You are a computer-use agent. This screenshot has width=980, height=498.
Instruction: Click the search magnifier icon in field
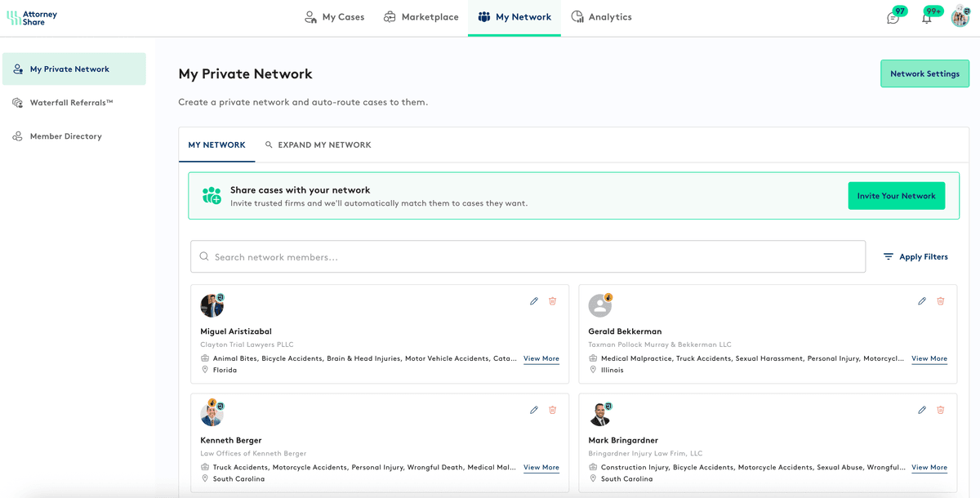coord(204,256)
